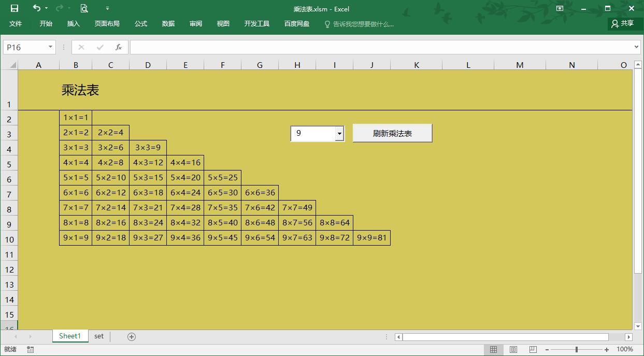Open the combo box showing 9
644x356 pixels.
pyautogui.click(x=339, y=134)
